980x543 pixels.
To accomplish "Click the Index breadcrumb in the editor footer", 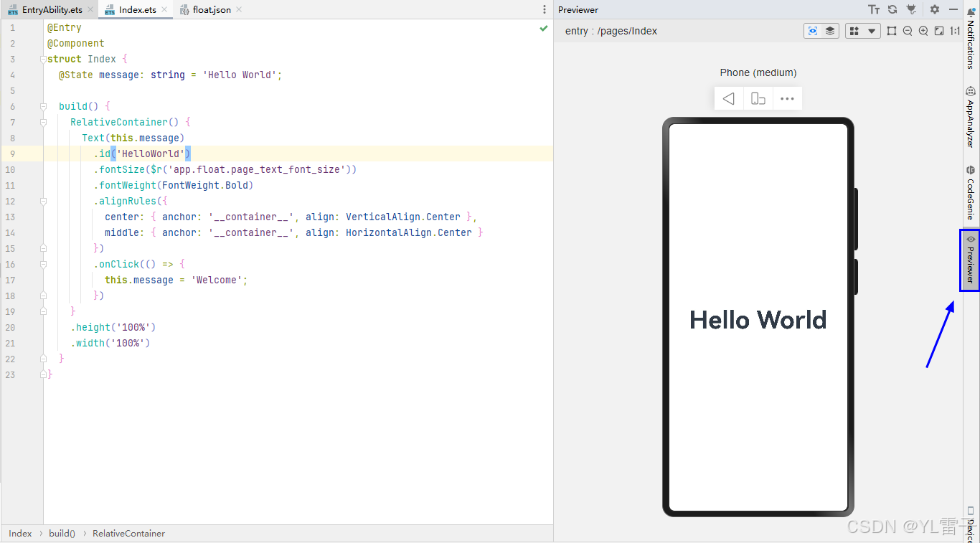I will 20,533.
